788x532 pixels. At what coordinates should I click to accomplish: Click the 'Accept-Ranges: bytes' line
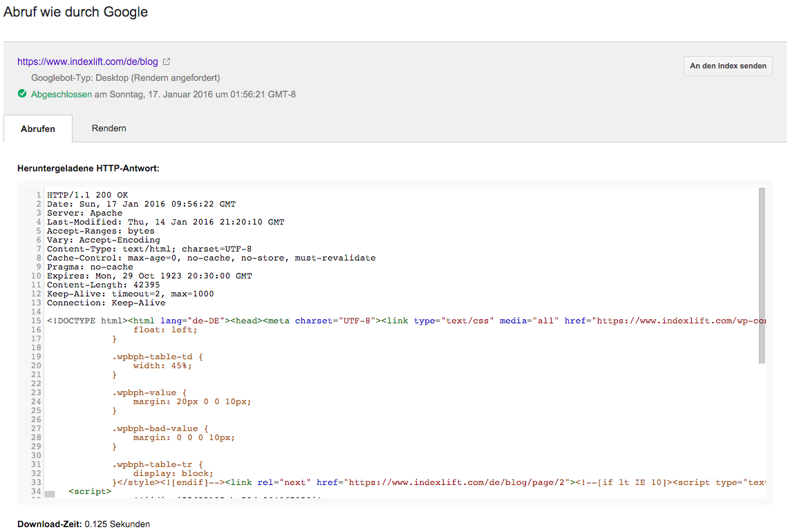click(x=100, y=231)
